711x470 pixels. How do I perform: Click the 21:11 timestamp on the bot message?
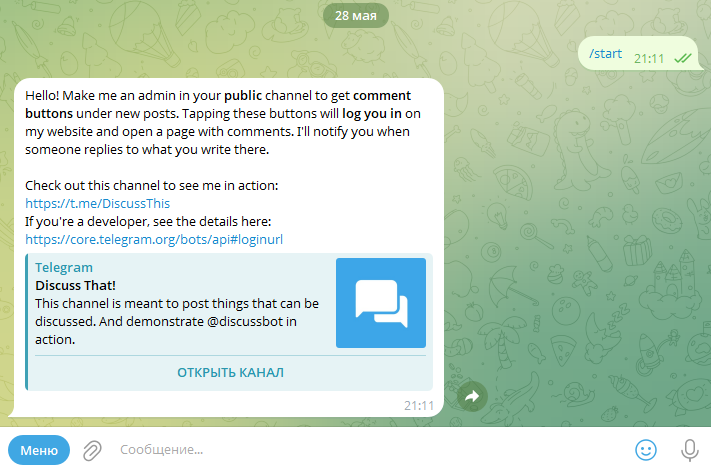pyautogui.click(x=419, y=405)
